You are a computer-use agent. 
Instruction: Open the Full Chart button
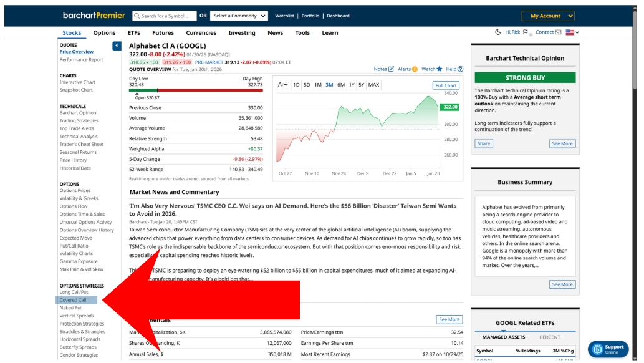pyautogui.click(x=446, y=85)
